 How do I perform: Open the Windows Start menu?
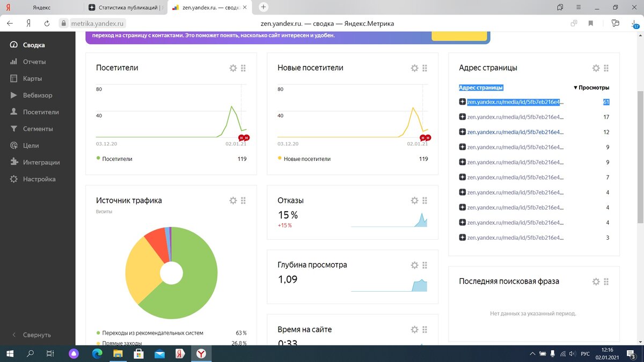10,353
